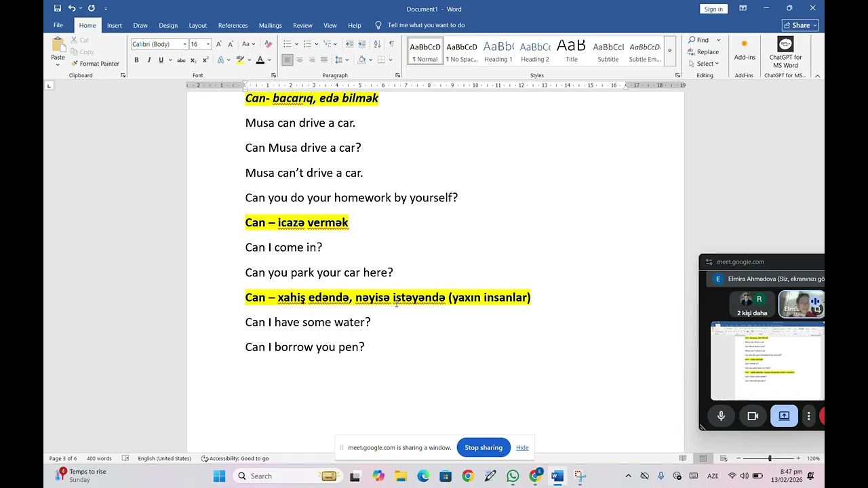Click the Save icon in title bar
868x488 pixels.
[x=57, y=8]
